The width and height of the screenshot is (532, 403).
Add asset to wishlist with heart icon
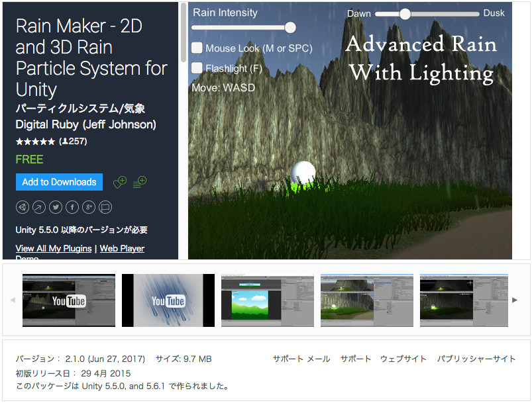click(120, 182)
